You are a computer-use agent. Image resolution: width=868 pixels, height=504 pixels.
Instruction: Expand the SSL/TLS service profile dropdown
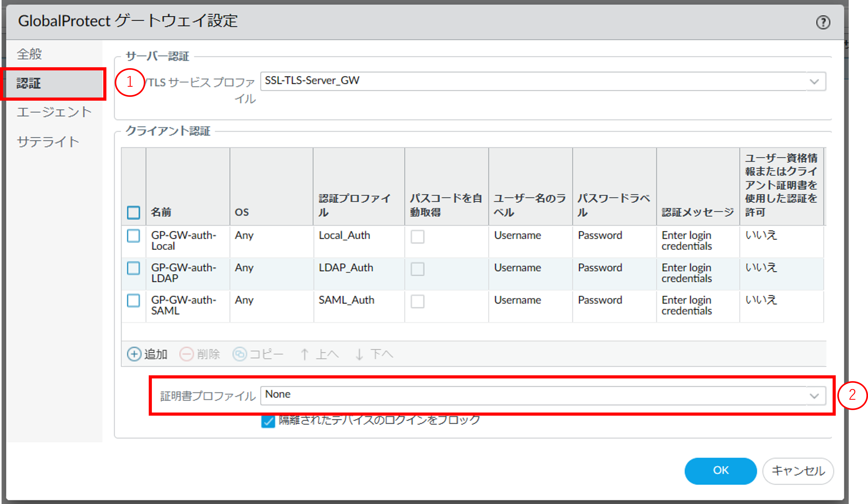pyautogui.click(x=814, y=82)
